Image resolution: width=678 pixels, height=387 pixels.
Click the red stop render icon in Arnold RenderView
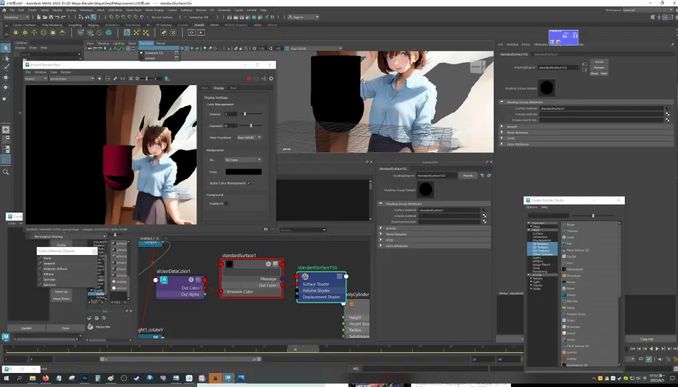tap(249, 78)
